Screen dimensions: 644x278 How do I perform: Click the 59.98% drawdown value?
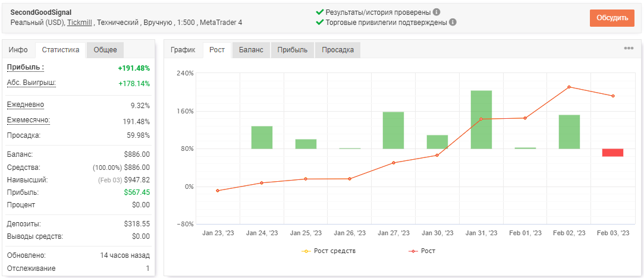pos(139,135)
